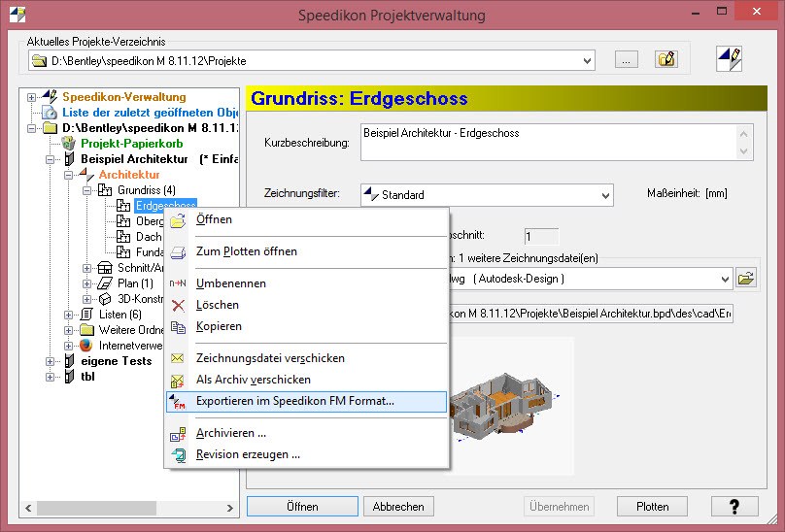Open the Zeichnungsfilter Standard dropdown

[x=605, y=195]
